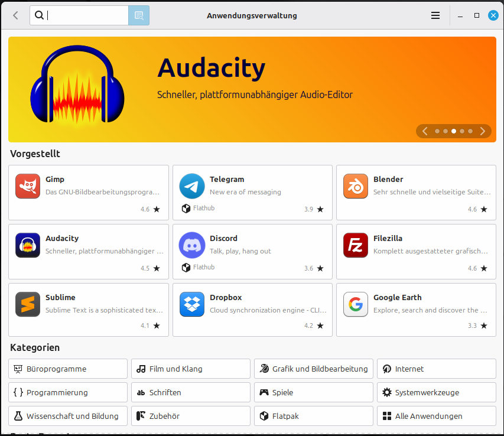
Task: Maximize the Anwendungsverwaltung window
Action: point(477,15)
